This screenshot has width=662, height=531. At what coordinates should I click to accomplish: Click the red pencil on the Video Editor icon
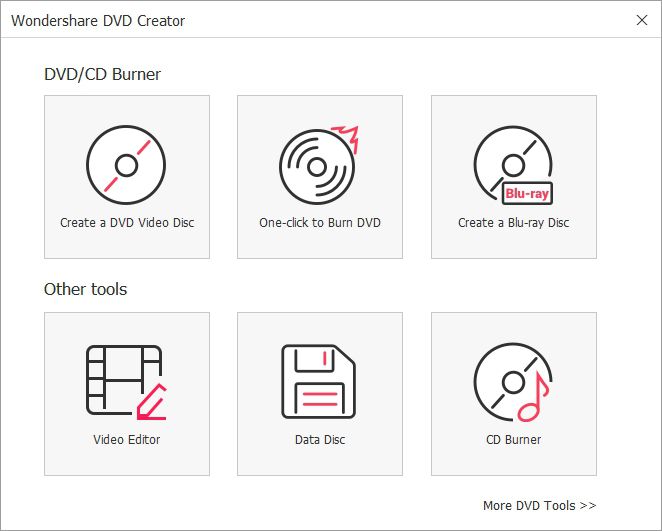click(x=150, y=400)
